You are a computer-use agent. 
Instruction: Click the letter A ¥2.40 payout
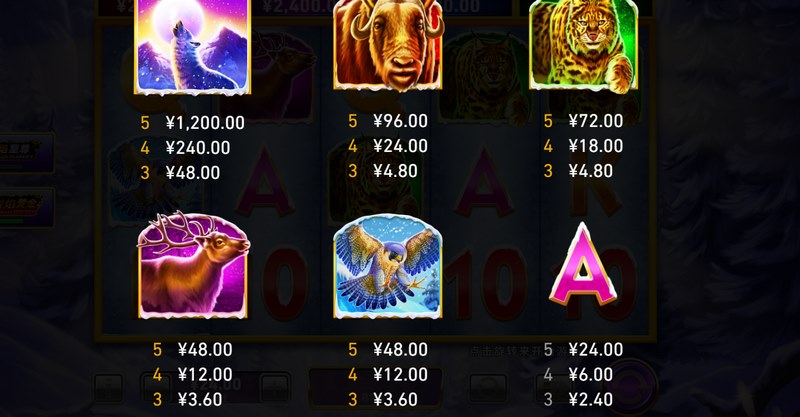point(591,400)
